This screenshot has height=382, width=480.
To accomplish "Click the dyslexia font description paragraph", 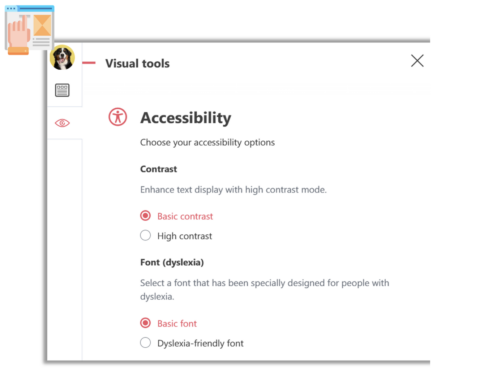I will pyautogui.click(x=265, y=289).
